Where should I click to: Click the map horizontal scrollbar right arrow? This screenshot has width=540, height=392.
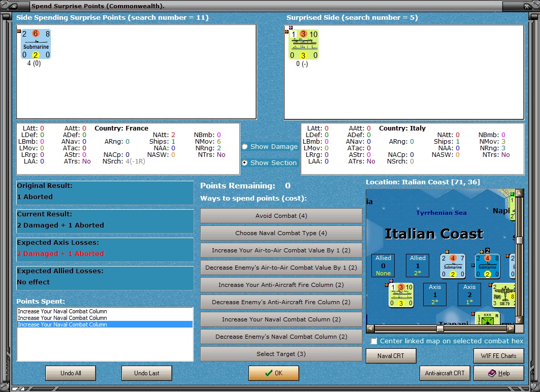[x=511, y=329]
